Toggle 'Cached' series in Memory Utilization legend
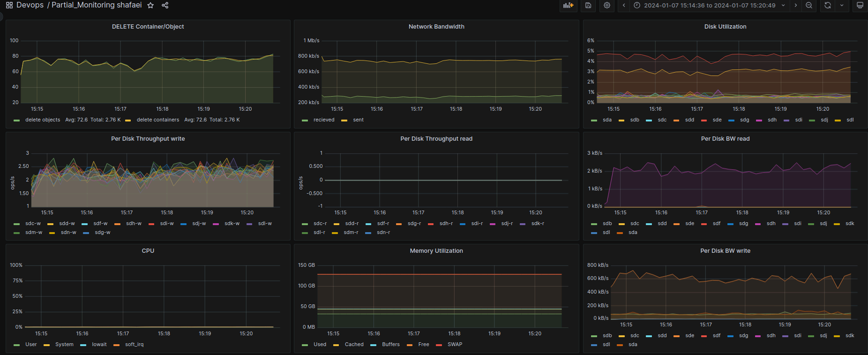Image resolution: width=868 pixels, height=355 pixels. (x=354, y=345)
